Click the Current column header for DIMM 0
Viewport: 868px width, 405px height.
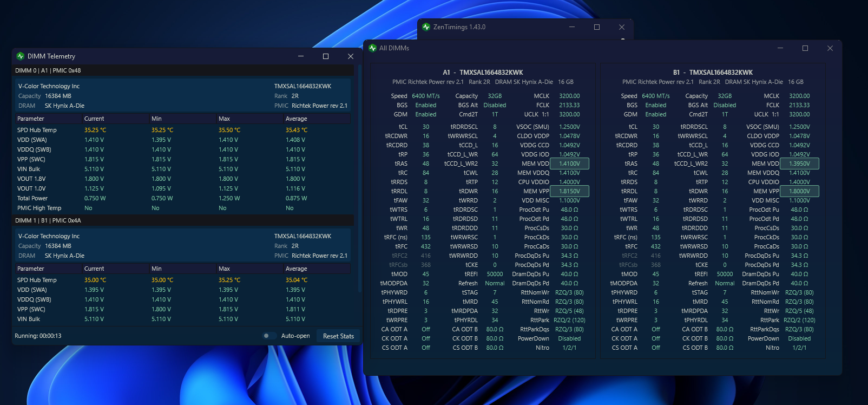(116, 119)
